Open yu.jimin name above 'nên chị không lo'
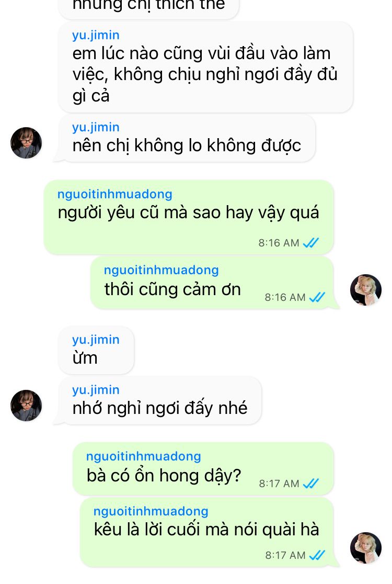This screenshot has height=584, width=392. point(96,127)
